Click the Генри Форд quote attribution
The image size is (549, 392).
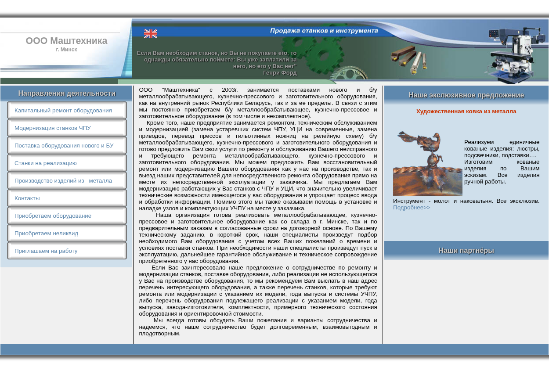point(280,73)
